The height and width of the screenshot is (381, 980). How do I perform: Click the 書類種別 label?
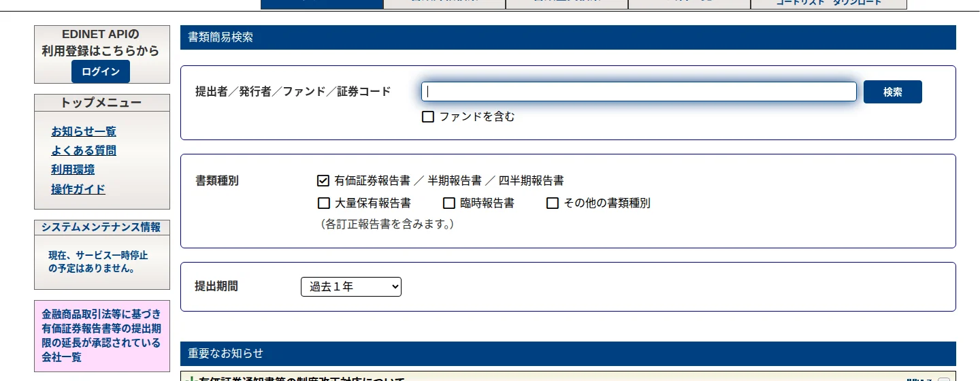tap(217, 181)
